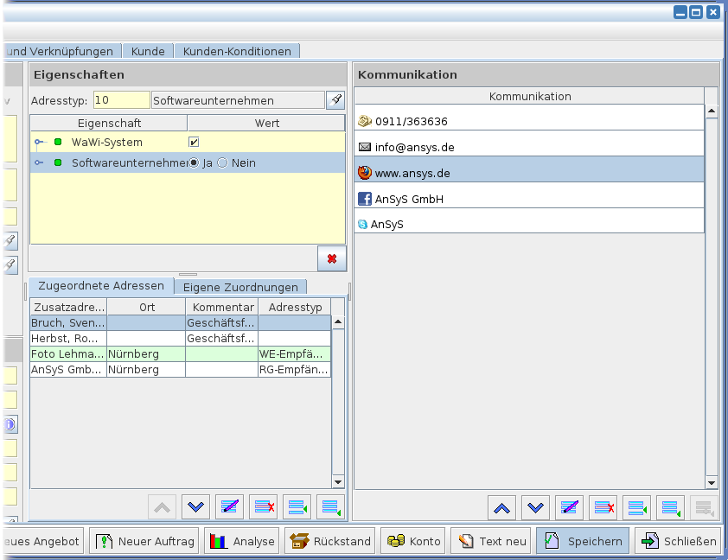Click the Speichern button

tap(583, 542)
